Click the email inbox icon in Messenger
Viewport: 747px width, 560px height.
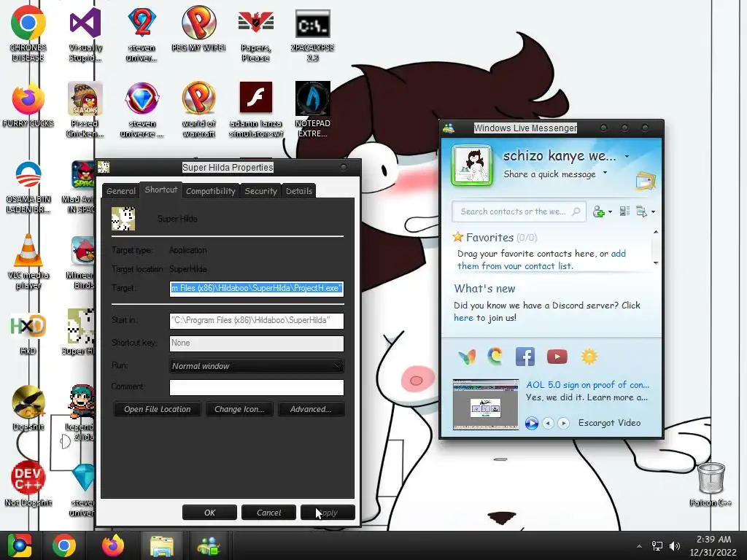(646, 182)
